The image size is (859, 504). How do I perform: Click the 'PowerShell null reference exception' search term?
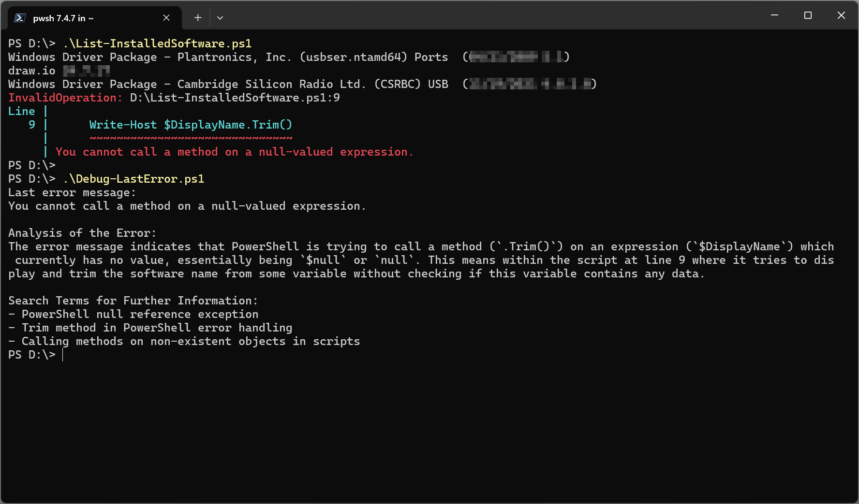(140, 314)
